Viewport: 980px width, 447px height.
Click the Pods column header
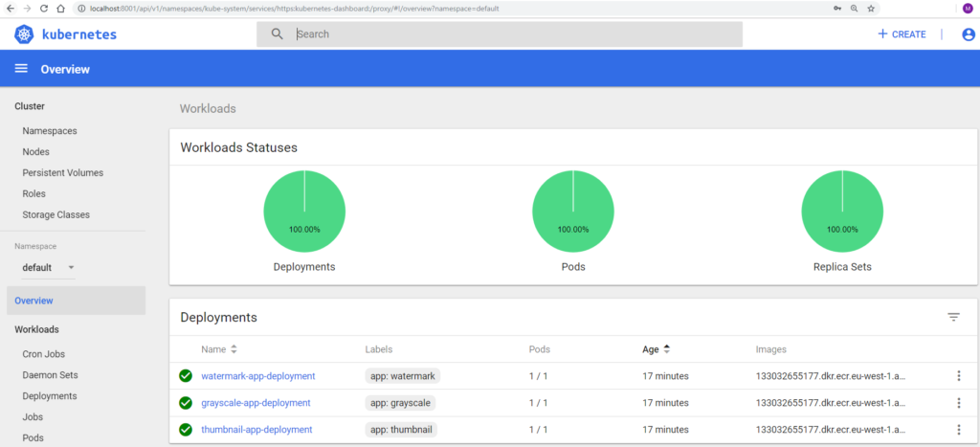(x=540, y=349)
